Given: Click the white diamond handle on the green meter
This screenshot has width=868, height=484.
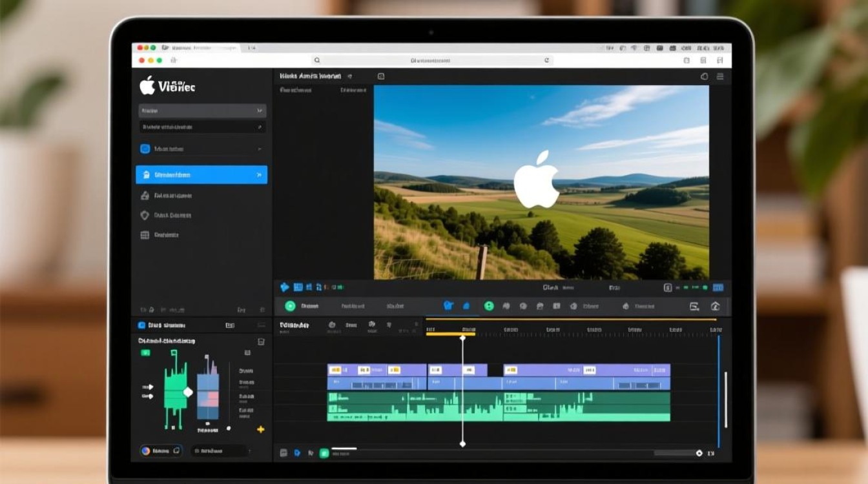Looking at the screenshot, I should [188, 392].
